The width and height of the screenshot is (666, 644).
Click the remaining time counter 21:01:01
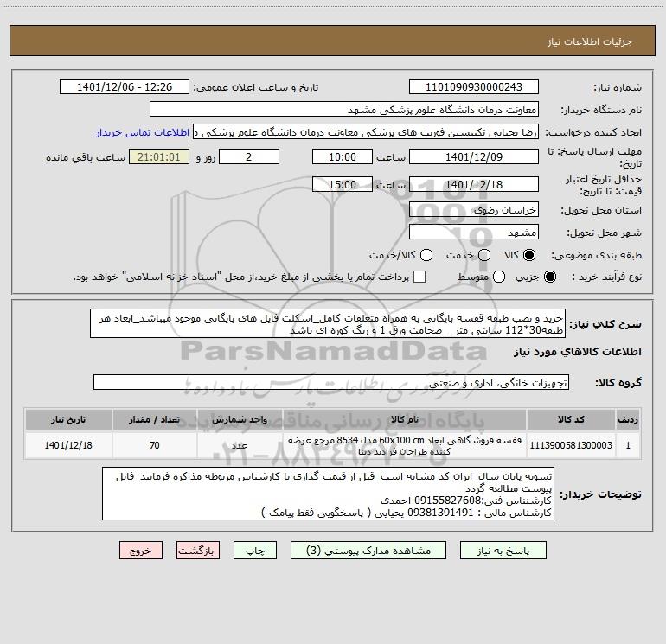pyautogui.click(x=159, y=156)
